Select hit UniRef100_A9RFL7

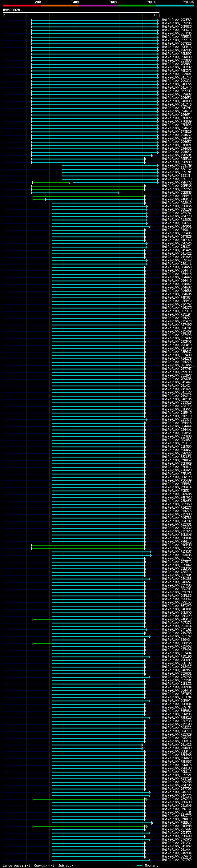(177, 159)
